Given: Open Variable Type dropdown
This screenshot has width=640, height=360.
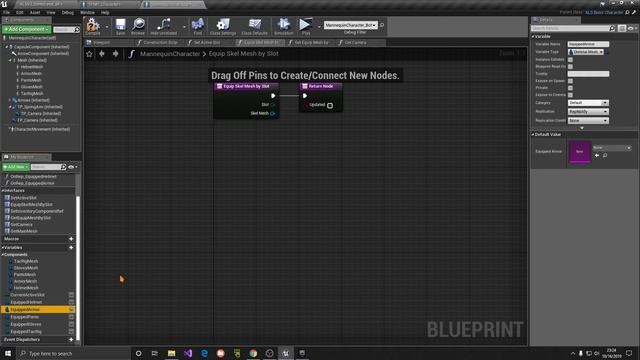Looking at the screenshot, I should tap(586, 52).
